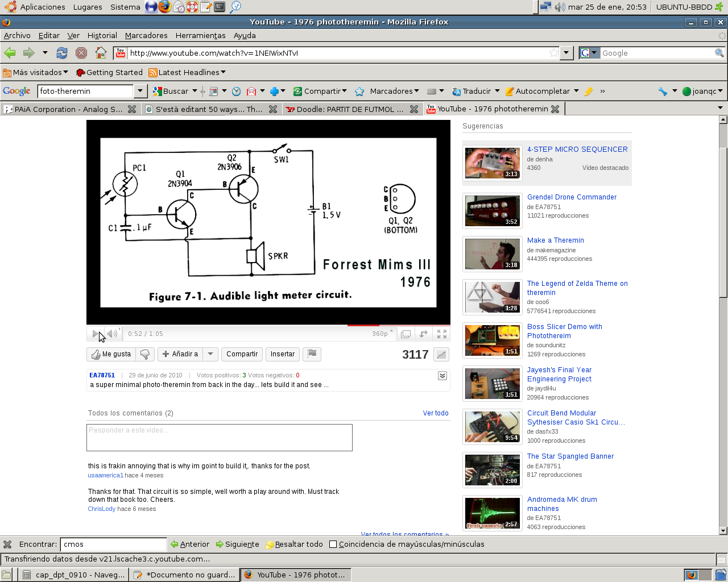
Task: Click the video statistics graph icon
Action: coord(441,355)
